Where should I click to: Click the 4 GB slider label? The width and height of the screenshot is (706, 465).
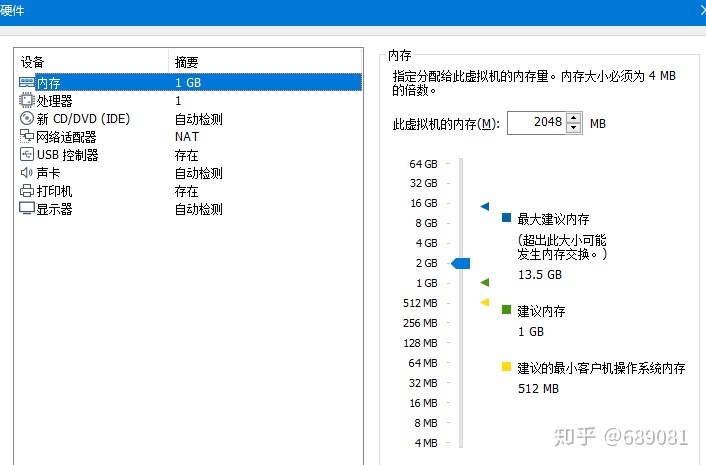pyautogui.click(x=426, y=243)
